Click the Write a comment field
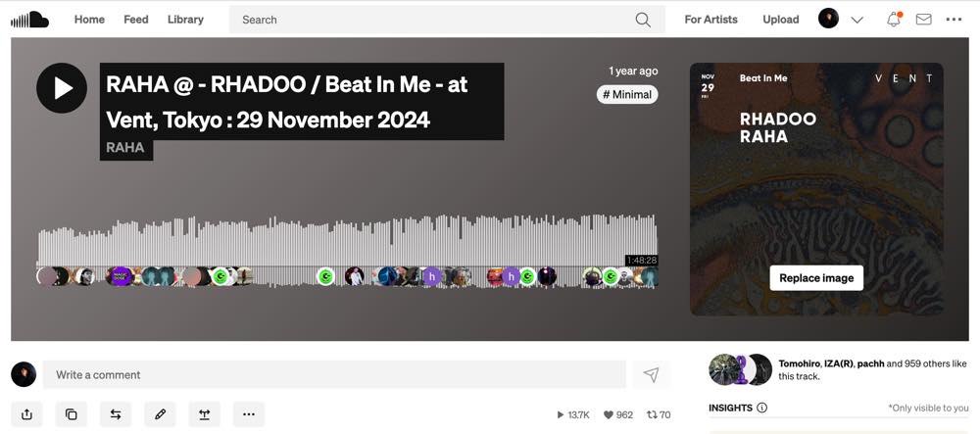 coord(334,374)
